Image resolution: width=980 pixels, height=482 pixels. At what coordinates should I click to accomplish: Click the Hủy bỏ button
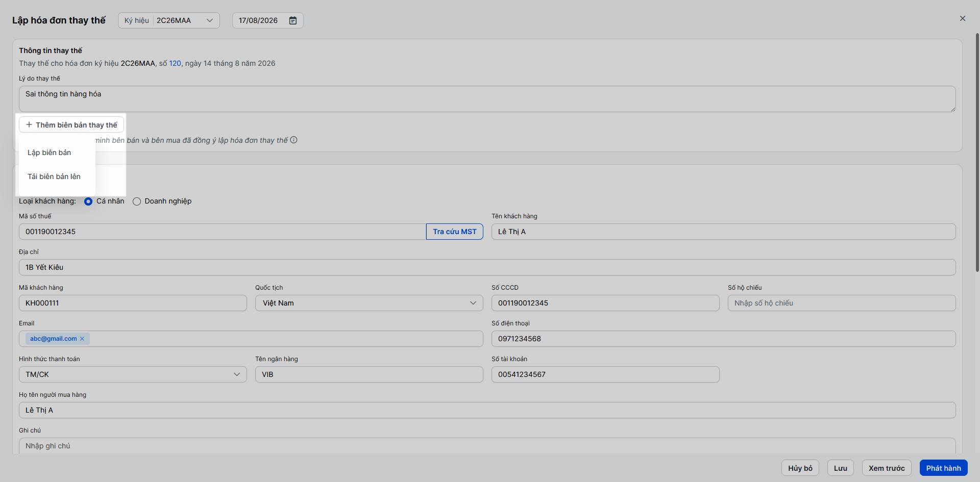click(x=800, y=468)
